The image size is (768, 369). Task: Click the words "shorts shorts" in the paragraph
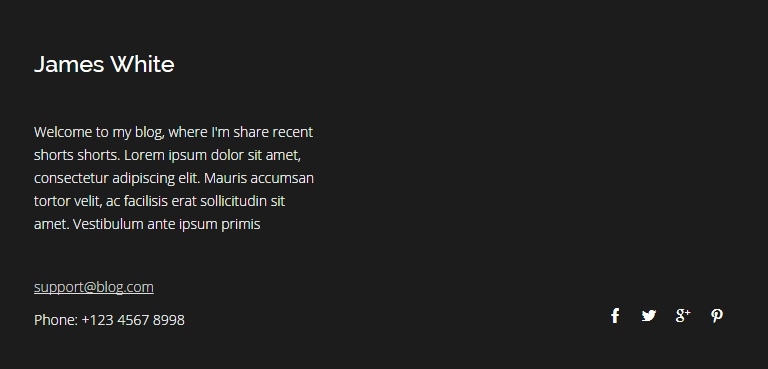[x=76, y=155]
